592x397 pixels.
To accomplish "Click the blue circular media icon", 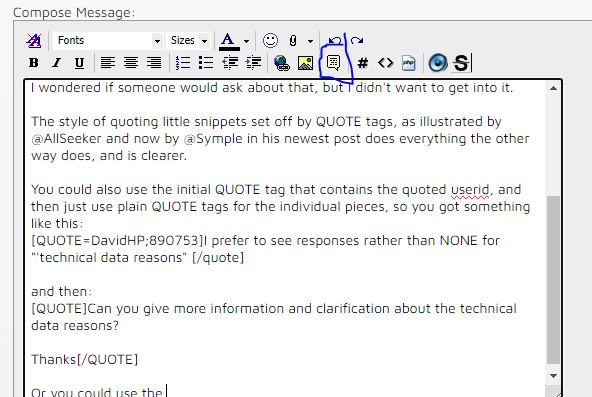I will click(438, 63).
